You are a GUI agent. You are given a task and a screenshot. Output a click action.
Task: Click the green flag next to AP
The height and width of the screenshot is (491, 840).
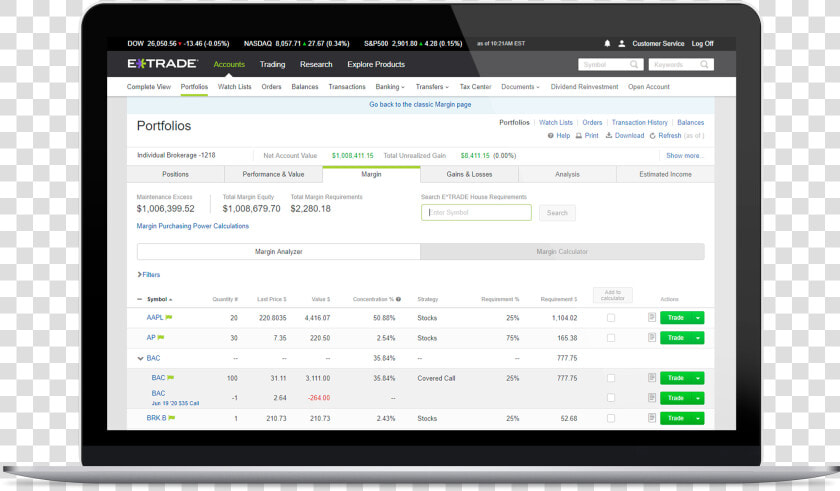161,337
